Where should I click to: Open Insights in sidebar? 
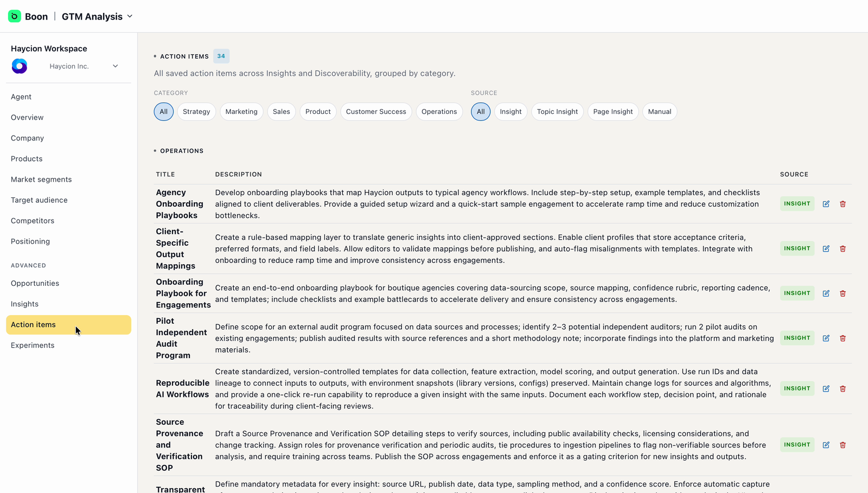68,304
